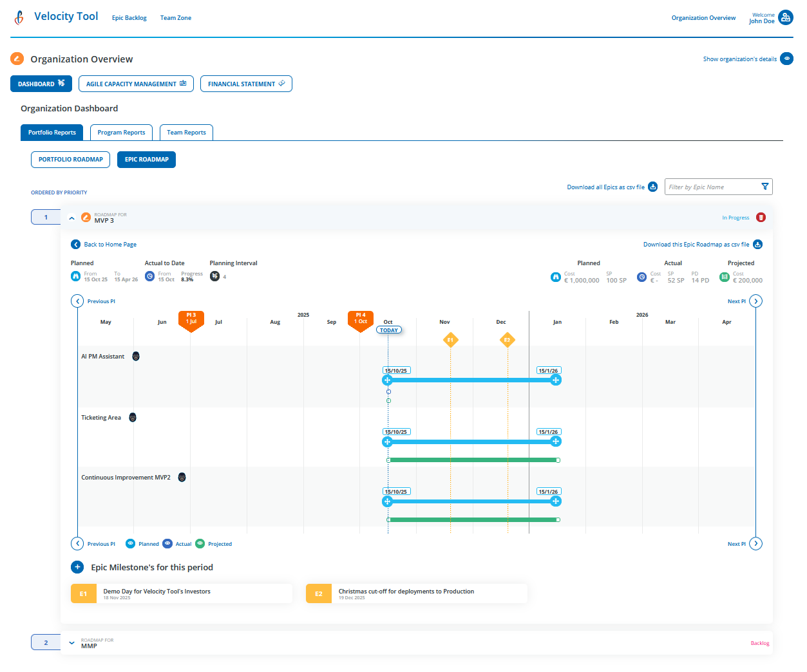Click the black Planning Interval badge icon
This screenshot has height=672, width=807.
coord(214,275)
